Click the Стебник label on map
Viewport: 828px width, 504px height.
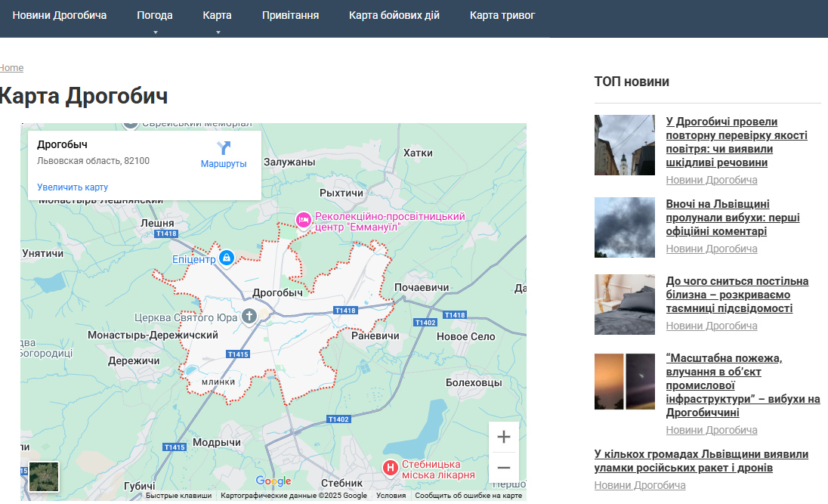[x=341, y=483]
